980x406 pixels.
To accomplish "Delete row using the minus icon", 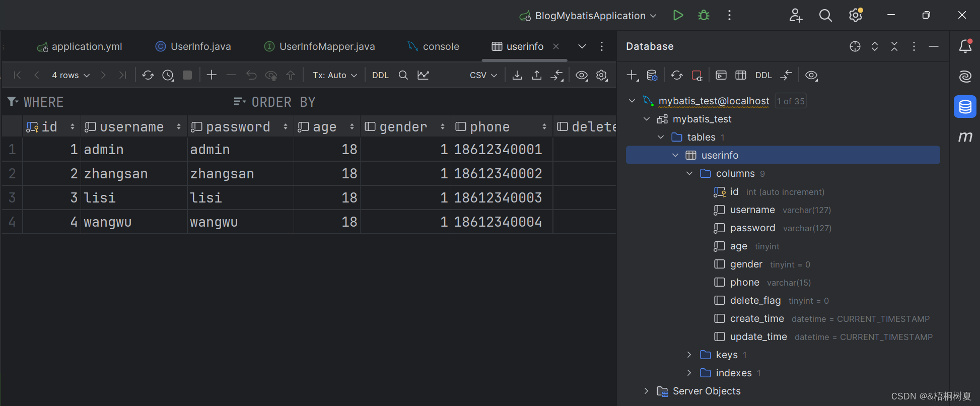I will coord(231,75).
